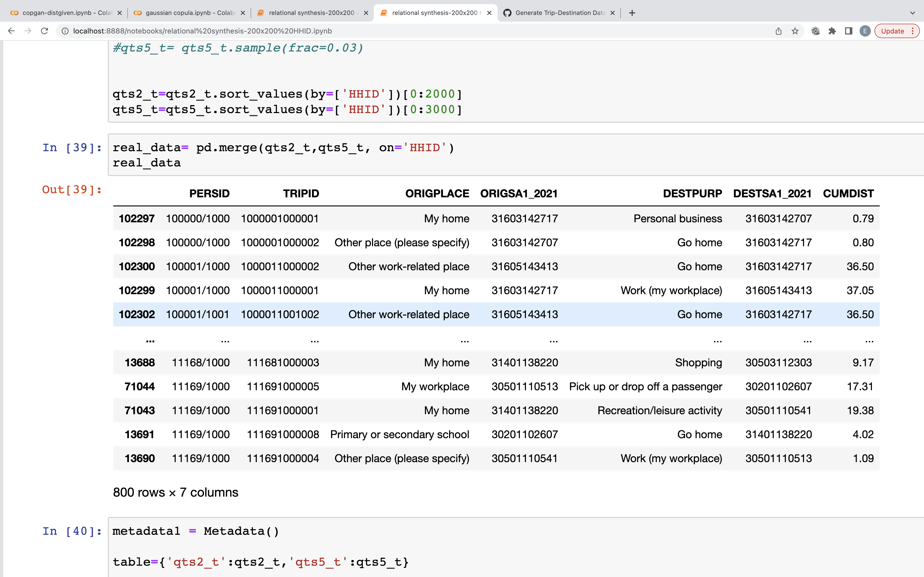
Task: Switch to the gaussian copula.ipynb tab
Action: (x=183, y=13)
